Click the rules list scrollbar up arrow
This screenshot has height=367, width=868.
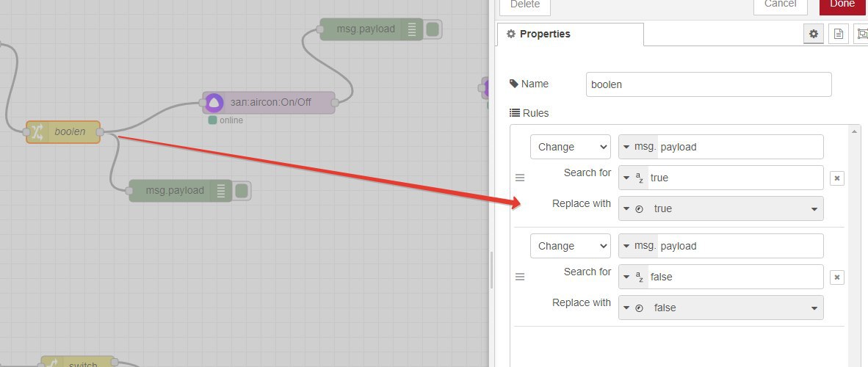tap(856, 131)
